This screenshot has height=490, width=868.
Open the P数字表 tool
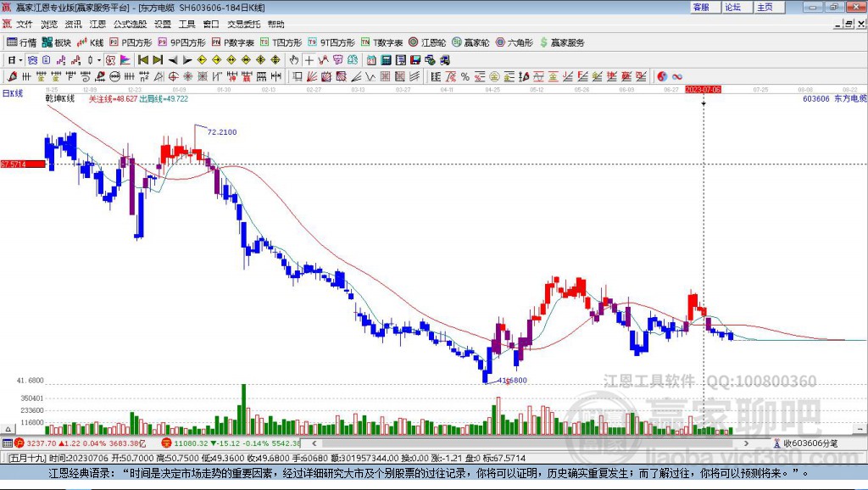(x=233, y=42)
